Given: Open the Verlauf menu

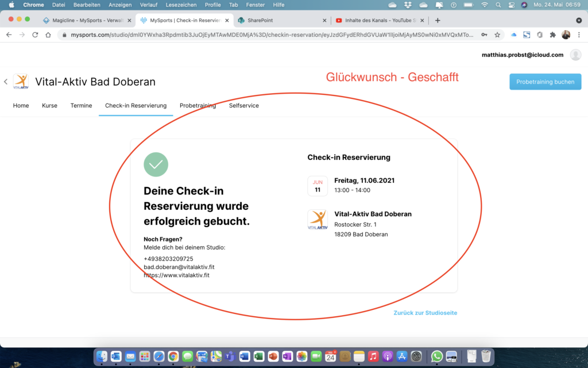Looking at the screenshot, I should pyautogui.click(x=149, y=5).
